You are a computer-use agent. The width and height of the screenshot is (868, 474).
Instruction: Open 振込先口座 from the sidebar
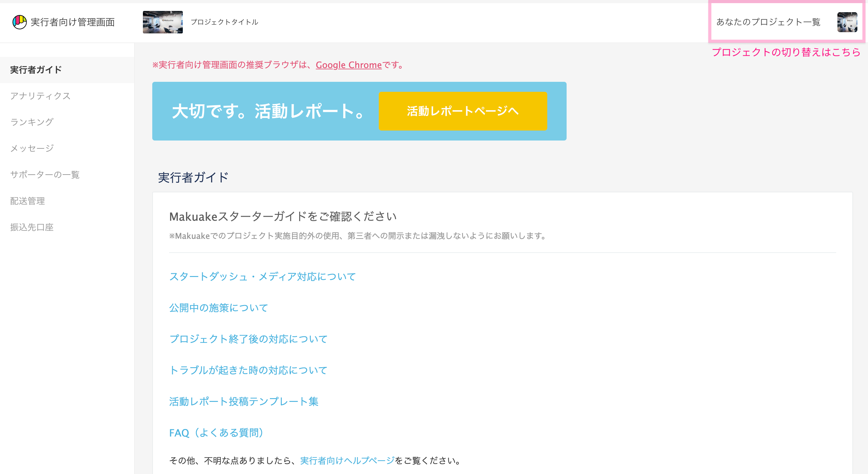[x=32, y=227]
